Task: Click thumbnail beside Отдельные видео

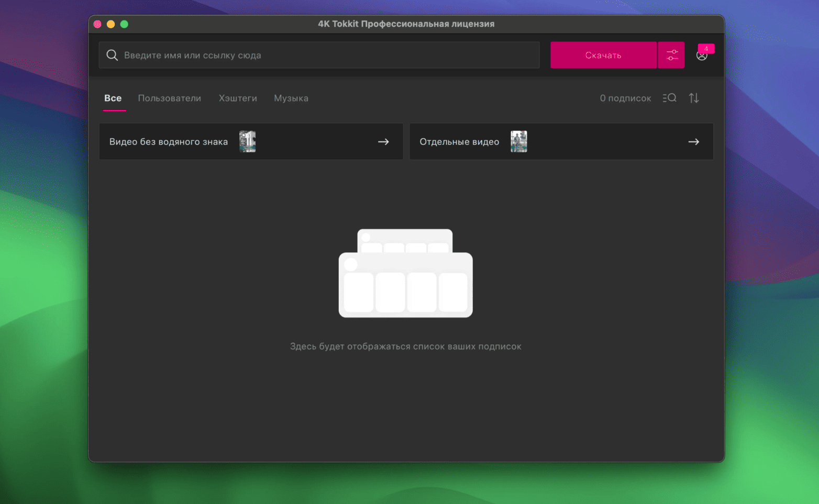Action: point(519,141)
